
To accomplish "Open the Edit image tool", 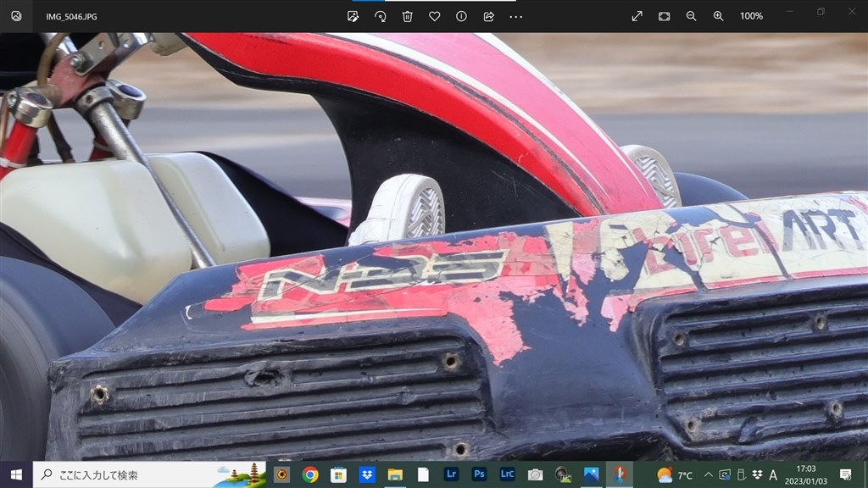I will pyautogui.click(x=353, y=17).
